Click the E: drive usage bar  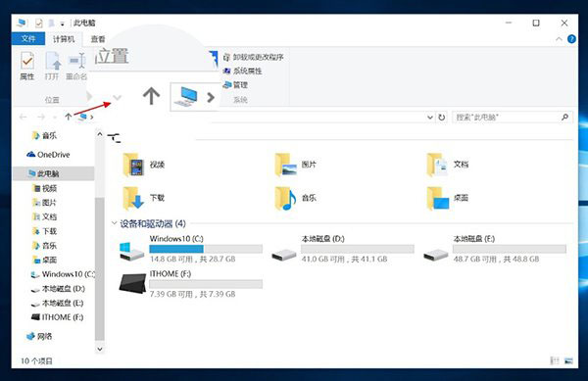[x=510, y=249]
